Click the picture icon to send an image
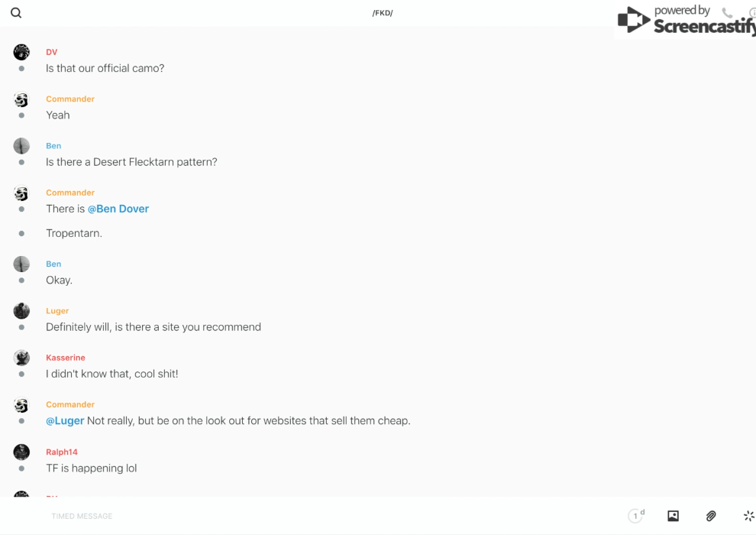Viewport: 756px width, 535px height. point(673,516)
